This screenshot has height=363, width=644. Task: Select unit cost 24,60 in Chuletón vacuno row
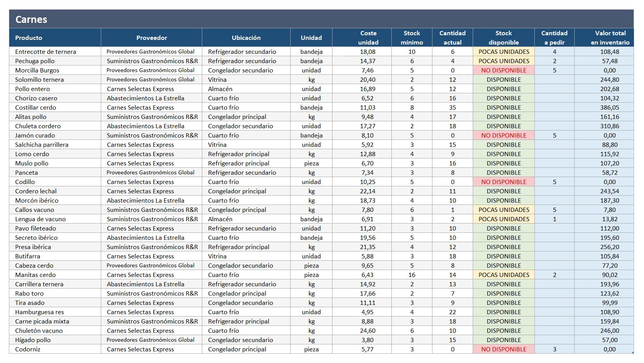click(x=362, y=330)
